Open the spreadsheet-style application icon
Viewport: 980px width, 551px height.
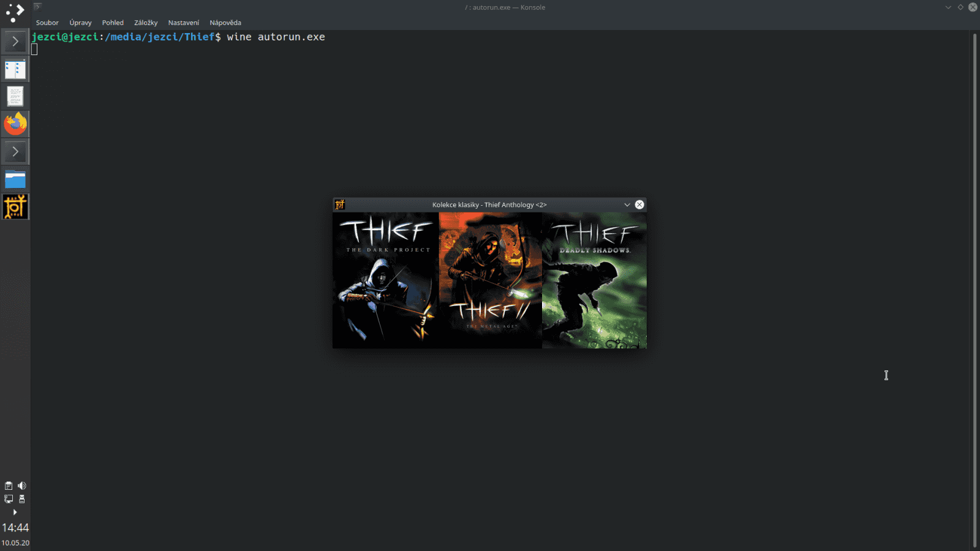(15, 69)
